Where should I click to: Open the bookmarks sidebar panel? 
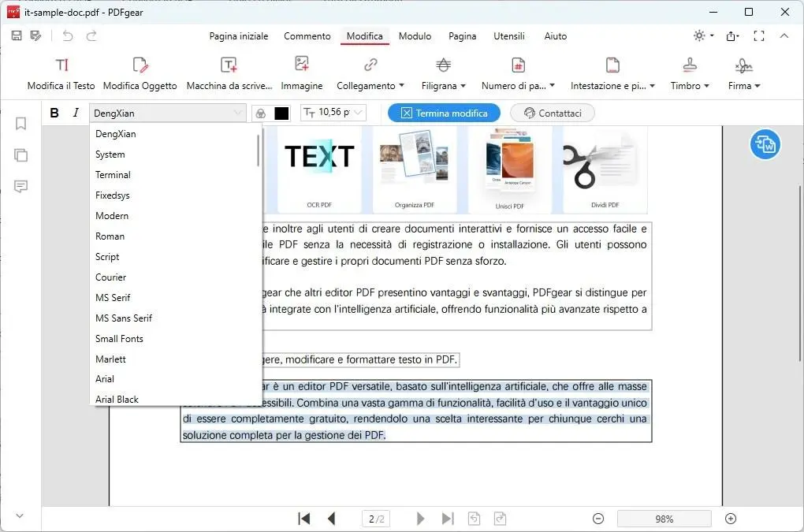(20, 124)
